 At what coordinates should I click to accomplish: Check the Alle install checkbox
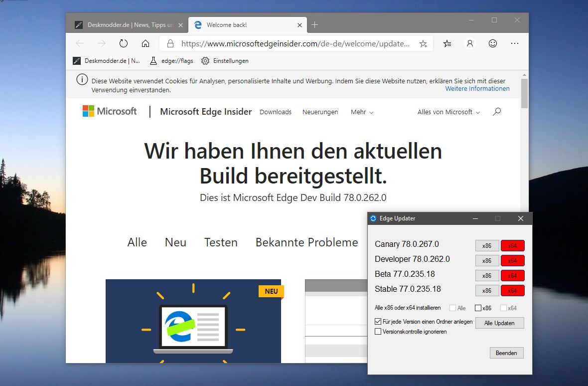point(452,308)
